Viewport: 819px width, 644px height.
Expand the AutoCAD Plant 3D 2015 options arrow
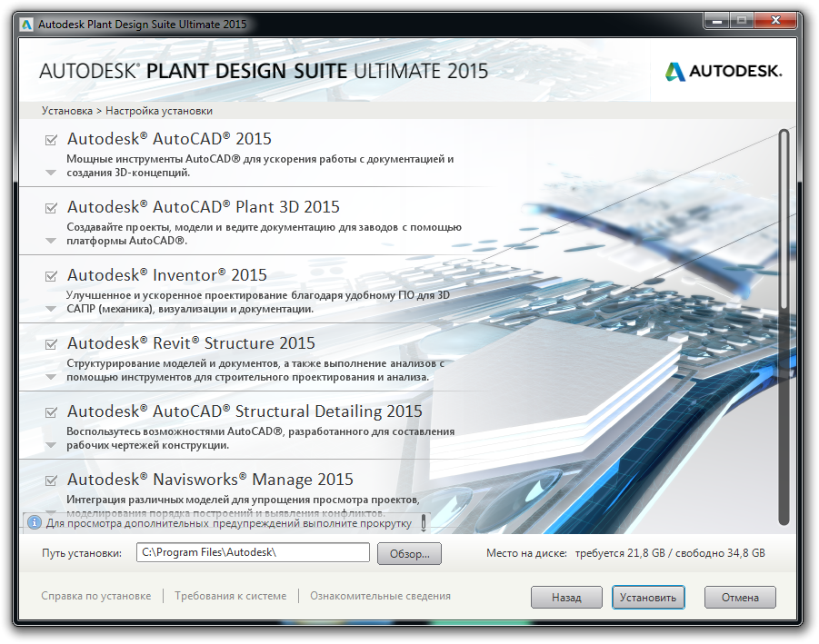click(x=51, y=241)
